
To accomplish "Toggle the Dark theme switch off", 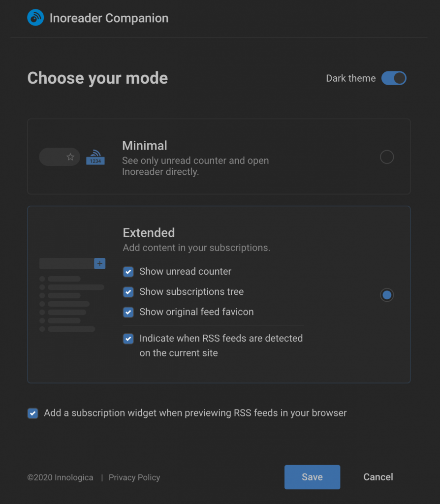I will [394, 78].
